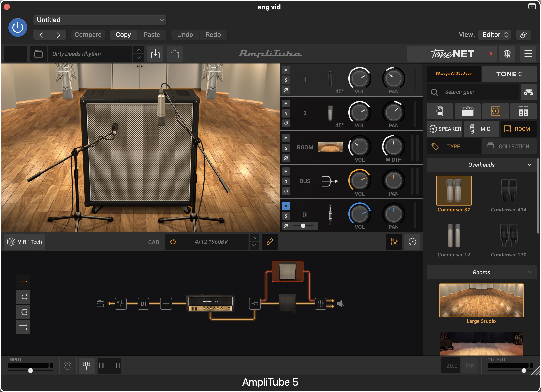The height and width of the screenshot is (392, 541).
Task: Switch to the MIC tab
Action: coord(481,129)
